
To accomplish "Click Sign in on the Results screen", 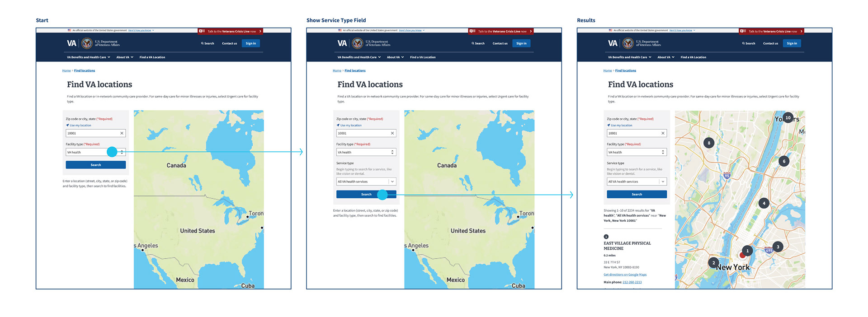I will pos(792,43).
